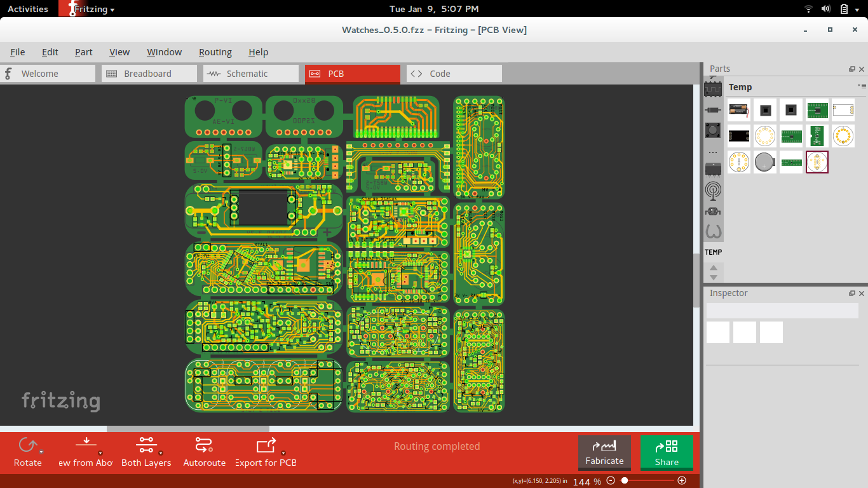Click the volume icon in top bar

click(x=826, y=9)
